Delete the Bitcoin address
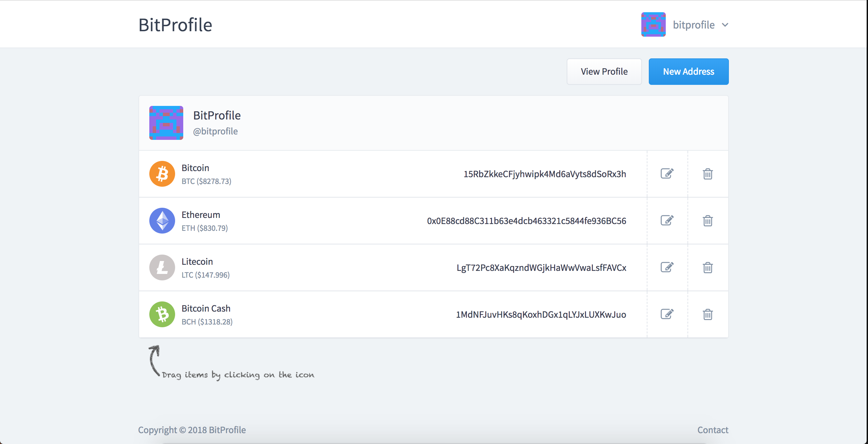 tap(707, 174)
